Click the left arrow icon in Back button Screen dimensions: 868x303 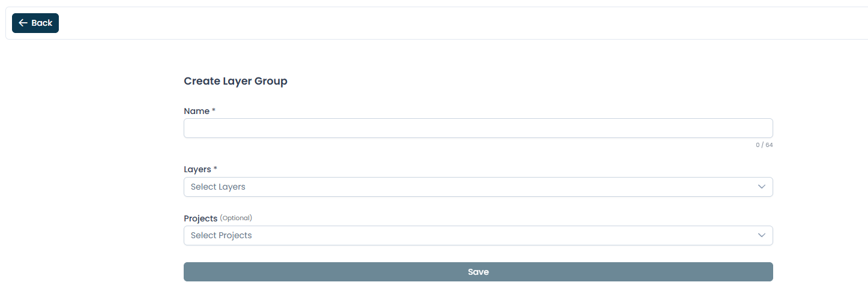pyautogui.click(x=23, y=23)
